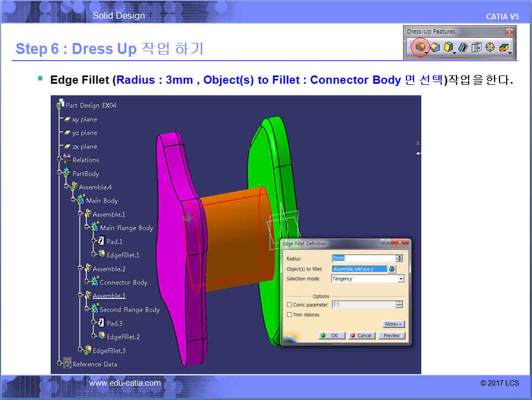Click the Shell tool icon
The height and width of the screenshot is (400, 532).
(463, 48)
